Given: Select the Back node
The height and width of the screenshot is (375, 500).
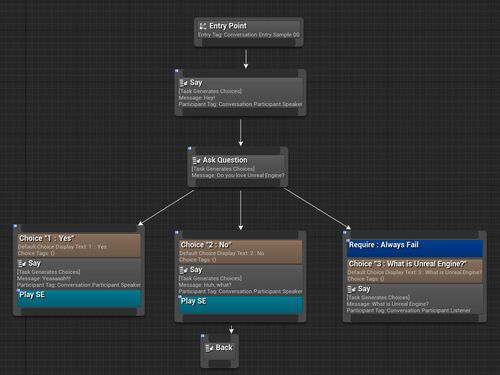Looking at the screenshot, I should [219, 351].
